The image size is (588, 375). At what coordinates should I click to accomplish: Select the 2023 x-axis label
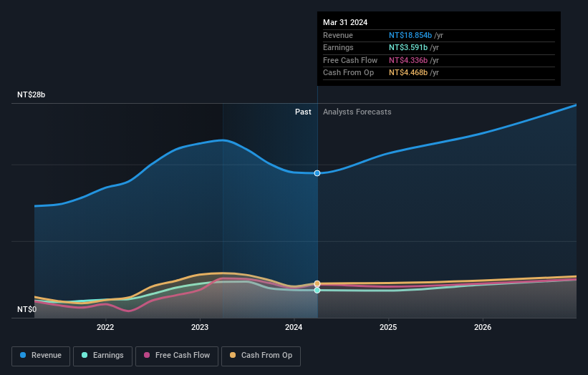click(x=200, y=327)
